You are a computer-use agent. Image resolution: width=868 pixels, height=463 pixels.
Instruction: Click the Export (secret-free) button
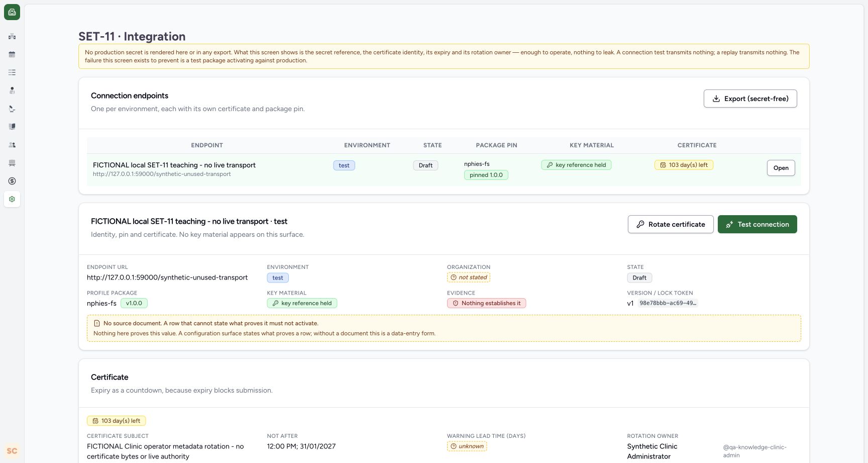click(x=750, y=99)
